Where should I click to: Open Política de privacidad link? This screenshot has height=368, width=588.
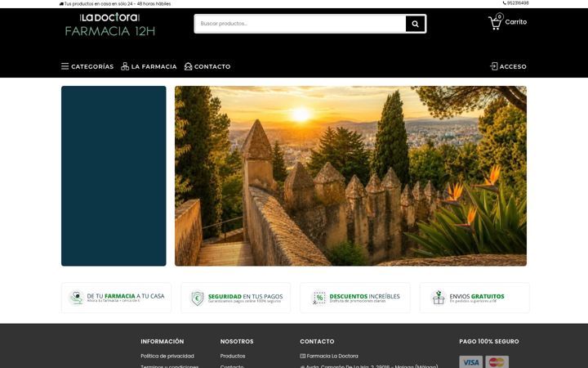click(167, 356)
